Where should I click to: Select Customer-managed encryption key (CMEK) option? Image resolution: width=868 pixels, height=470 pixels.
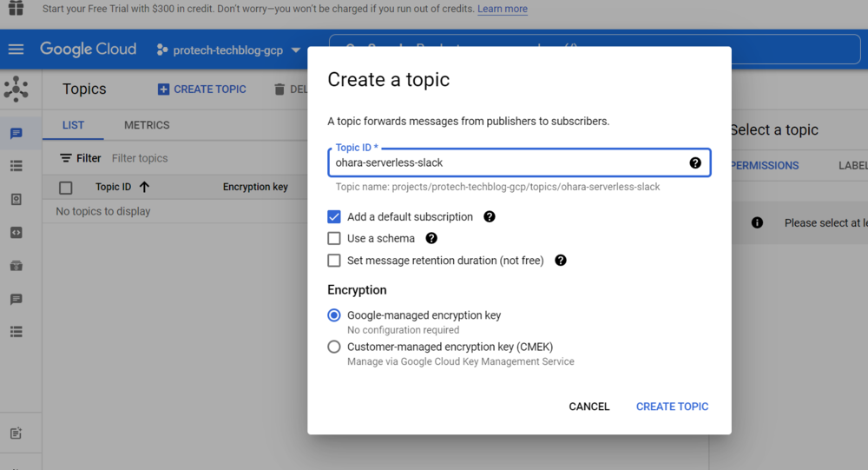tap(334, 347)
